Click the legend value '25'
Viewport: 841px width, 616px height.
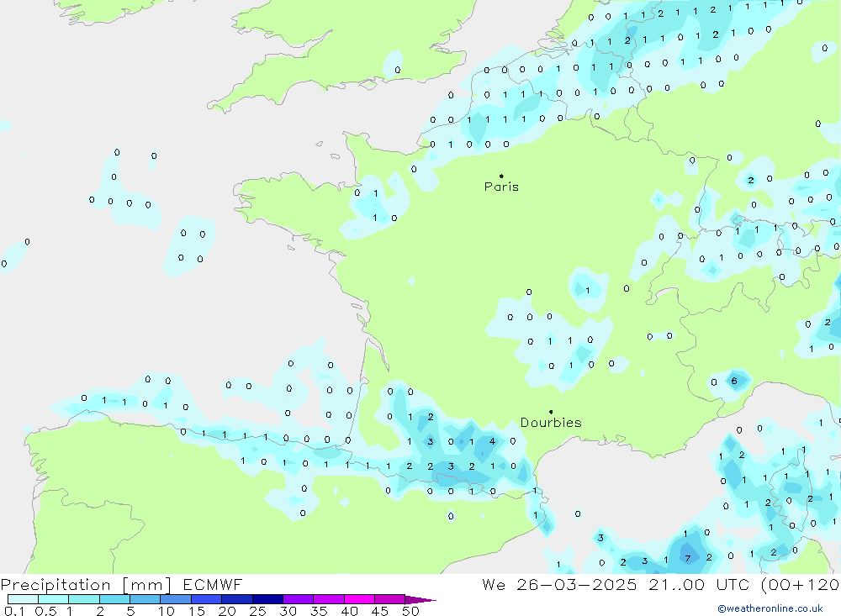point(257,611)
